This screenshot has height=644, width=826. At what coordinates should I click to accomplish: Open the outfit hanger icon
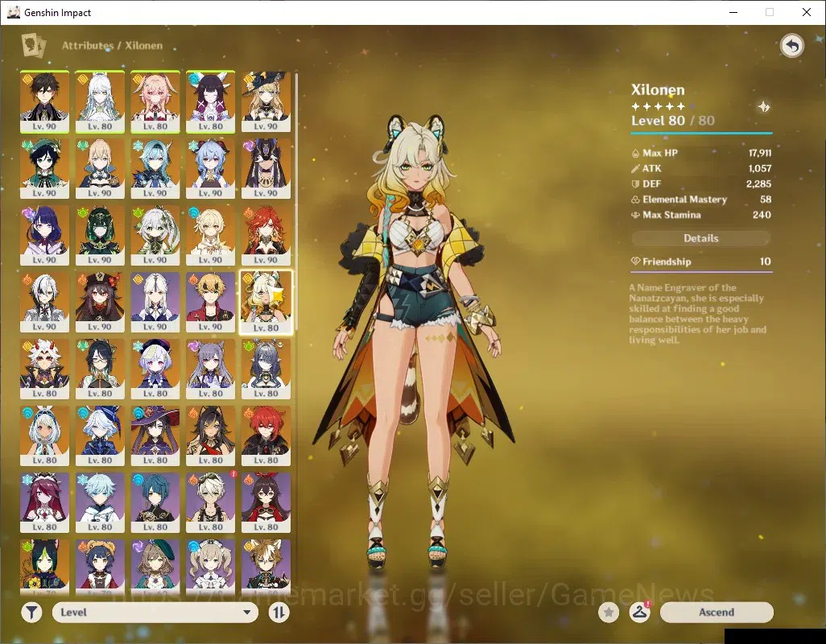tap(639, 613)
